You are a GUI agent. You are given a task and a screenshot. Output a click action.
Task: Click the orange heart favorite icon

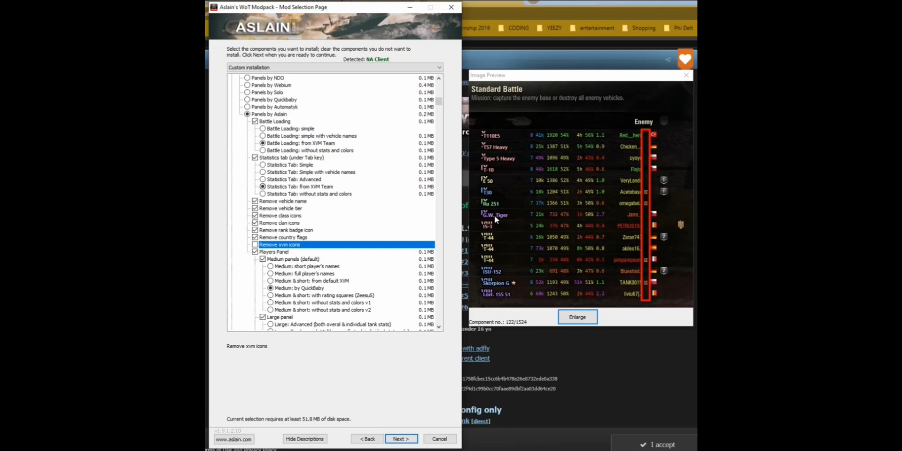(x=684, y=59)
